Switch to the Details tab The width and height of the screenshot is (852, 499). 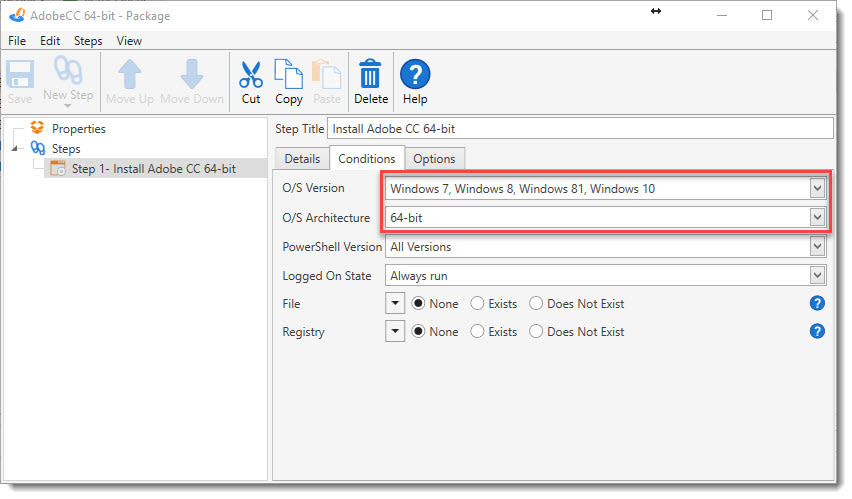tap(302, 159)
